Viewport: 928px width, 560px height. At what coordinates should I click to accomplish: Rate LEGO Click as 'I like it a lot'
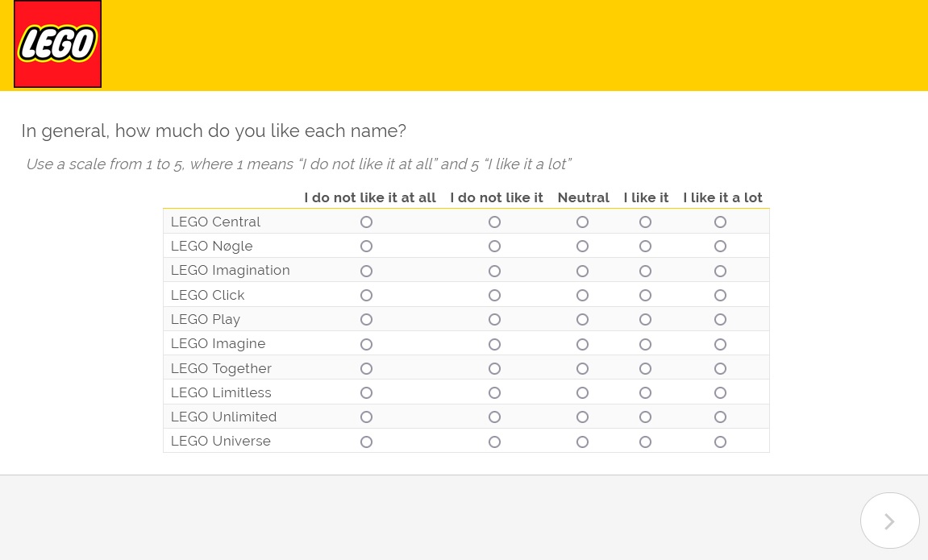coord(720,295)
